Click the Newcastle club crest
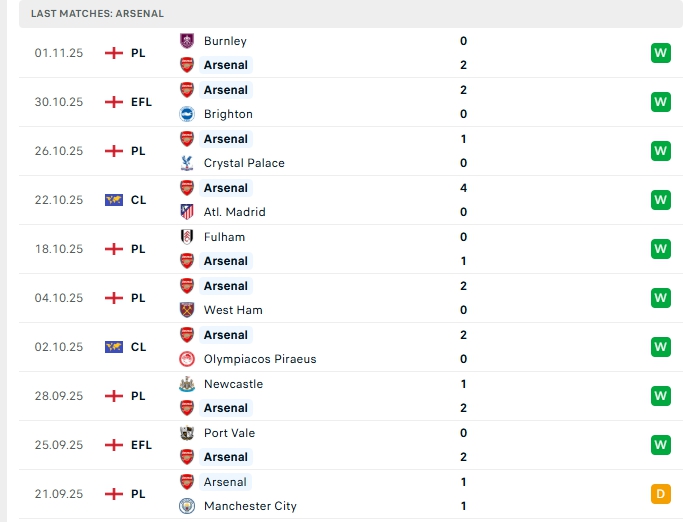Viewport: 695px width, 522px height. (x=186, y=384)
